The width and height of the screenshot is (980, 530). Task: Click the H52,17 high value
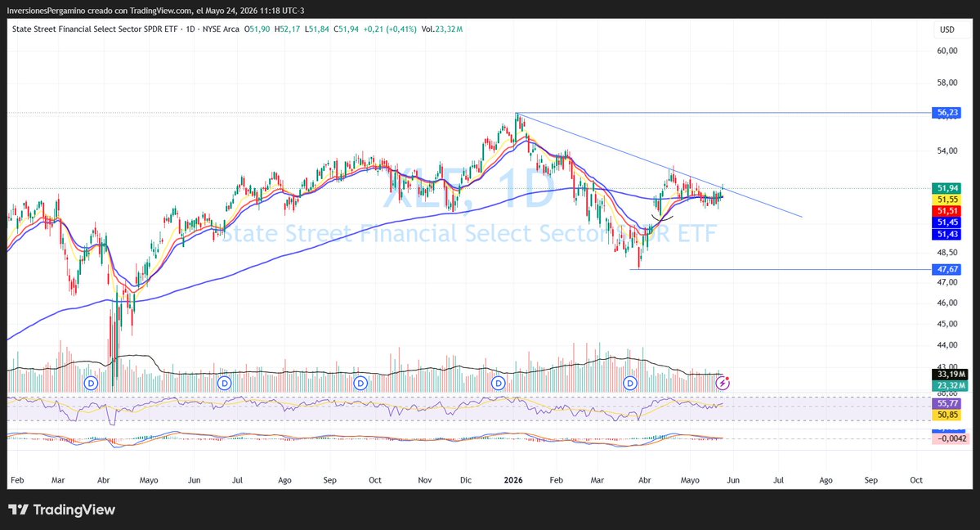288,29
